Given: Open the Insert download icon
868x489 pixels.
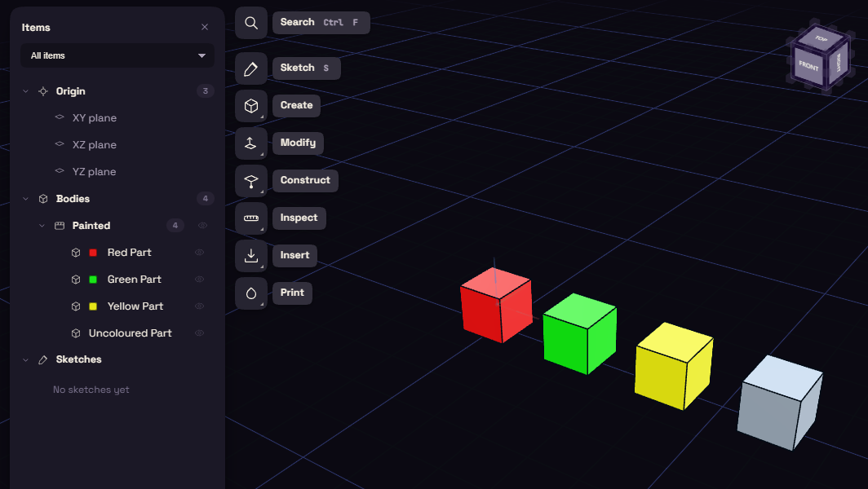Looking at the screenshot, I should (x=250, y=256).
